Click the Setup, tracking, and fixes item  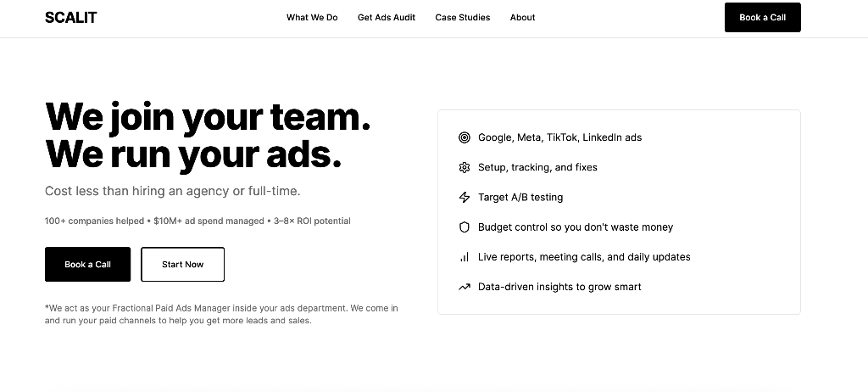click(x=537, y=167)
